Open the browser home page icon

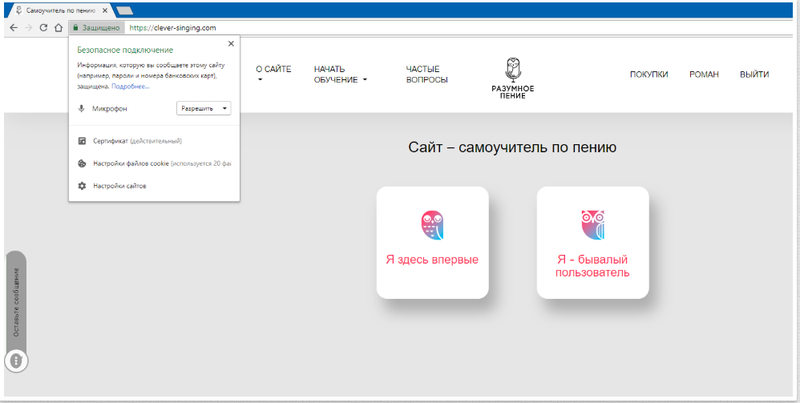point(58,28)
